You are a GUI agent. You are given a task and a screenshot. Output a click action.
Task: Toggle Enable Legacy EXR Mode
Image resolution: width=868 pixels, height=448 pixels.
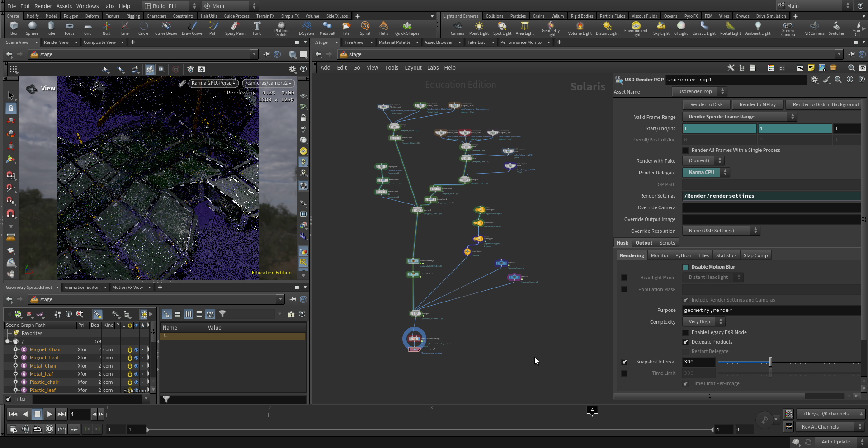(686, 333)
